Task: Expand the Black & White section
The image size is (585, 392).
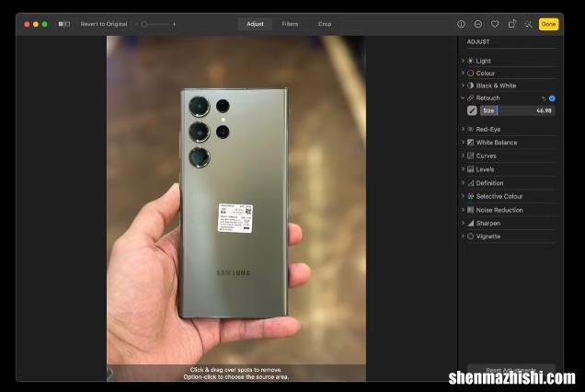Action: click(x=463, y=86)
